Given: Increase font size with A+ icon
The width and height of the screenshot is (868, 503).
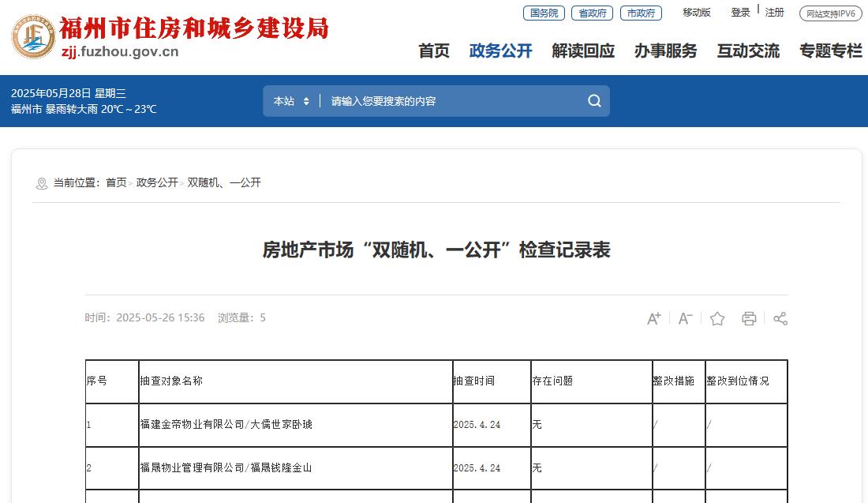Looking at the screenshot, I should [x=654, y=318].
